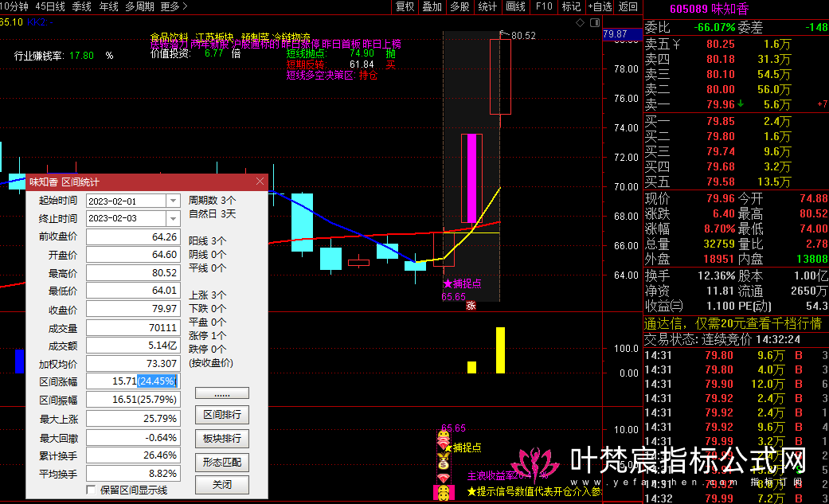829x504 pixels.
Task: Click the diamond icon above the chart
Action: [x=580, y=22]
